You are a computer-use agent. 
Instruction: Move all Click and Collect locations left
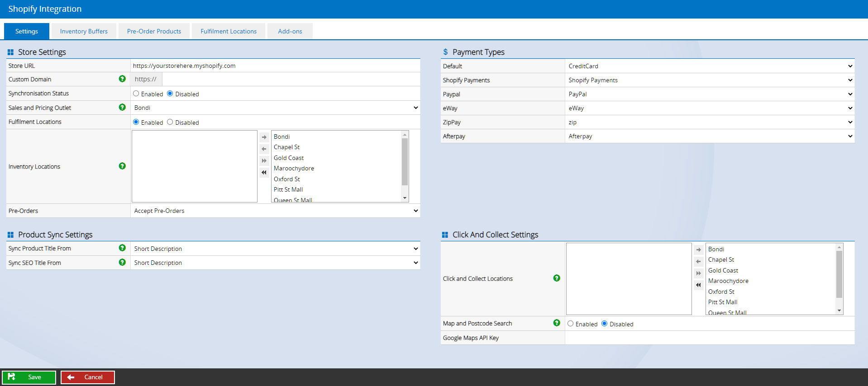(x=699, y=285)
